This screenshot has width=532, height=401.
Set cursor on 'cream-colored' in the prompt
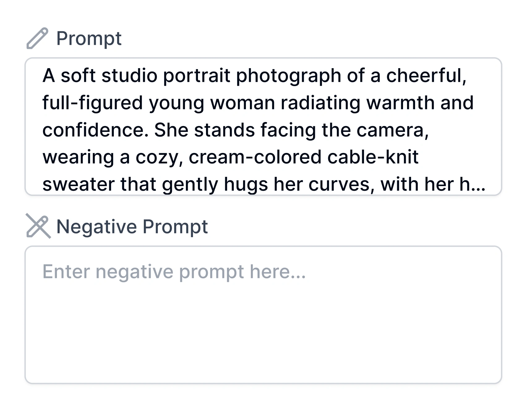255,157
